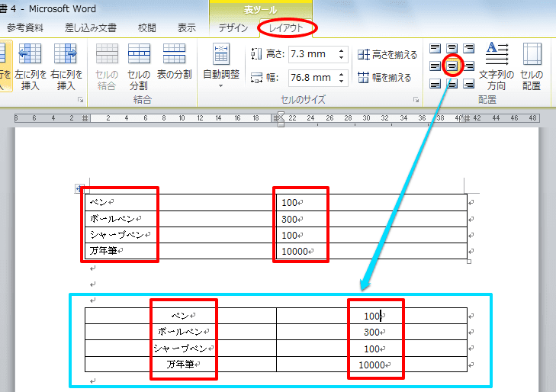Open the 差し込み文書 tab
This screenshot has height=392, width=556.
point(91,28)
